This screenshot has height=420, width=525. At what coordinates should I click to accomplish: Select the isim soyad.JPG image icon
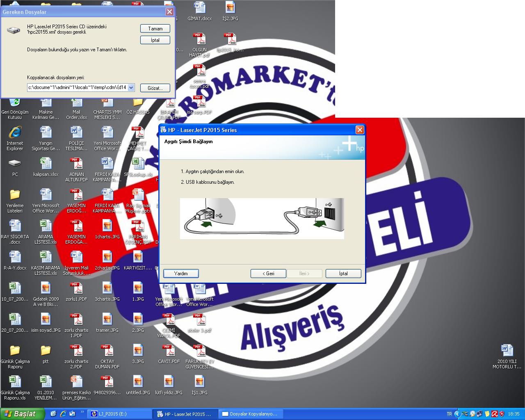click(x=46, y=319)
